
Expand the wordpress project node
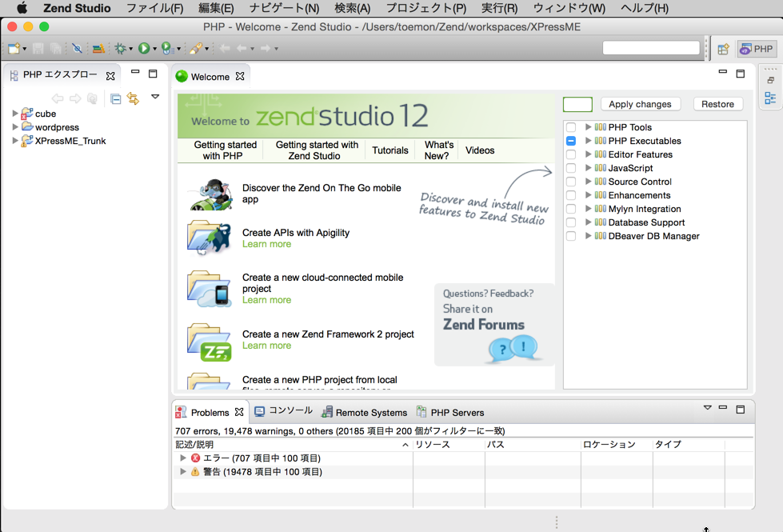coord(15,127)
